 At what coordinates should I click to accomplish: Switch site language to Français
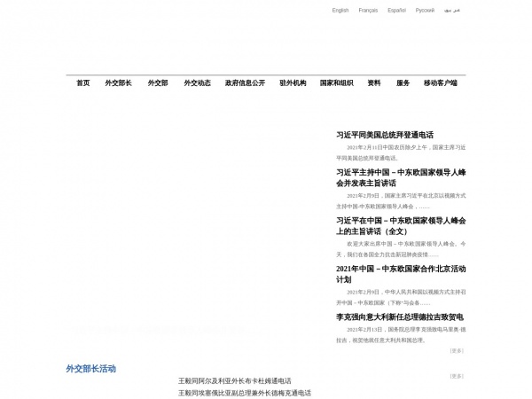[x=368, y=10]
